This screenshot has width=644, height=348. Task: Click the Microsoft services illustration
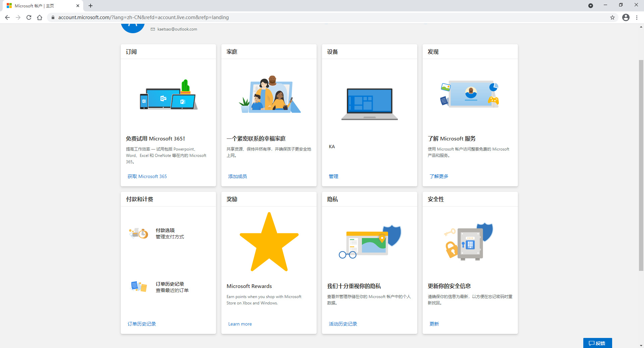click(470, 94)
